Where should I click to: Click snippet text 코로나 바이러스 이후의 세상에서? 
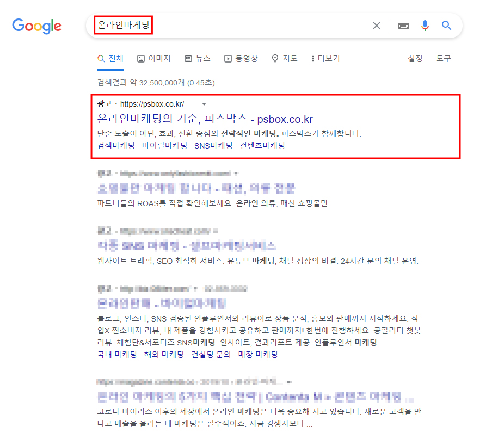[153, 412]
